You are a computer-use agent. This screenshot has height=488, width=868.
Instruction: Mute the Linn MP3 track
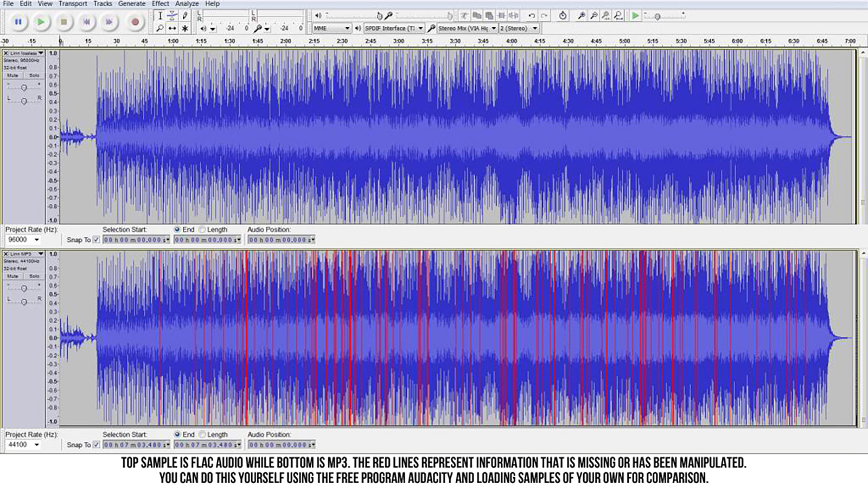coord(12,276)
